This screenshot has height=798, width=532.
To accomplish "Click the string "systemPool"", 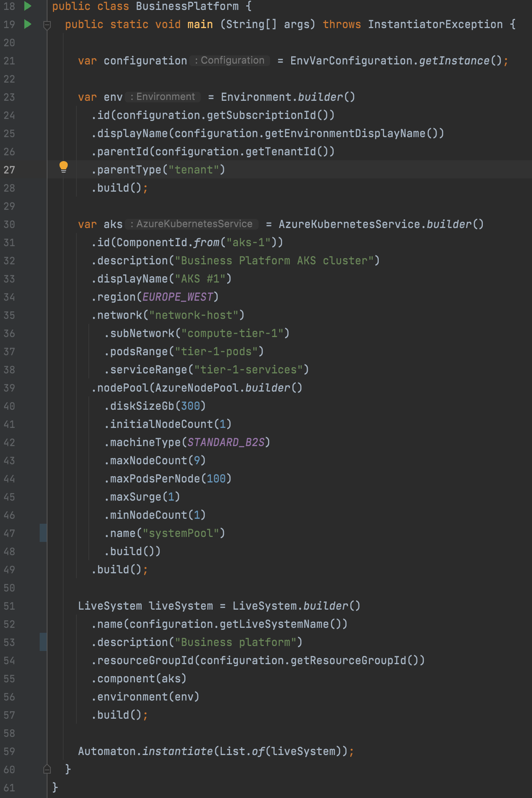I will pyautogui.click(x=181, y=533).
